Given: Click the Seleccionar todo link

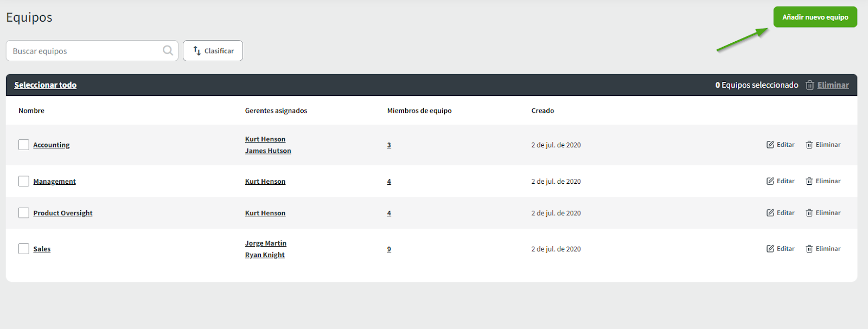Looking at the screenshot, I should point(45,85).
